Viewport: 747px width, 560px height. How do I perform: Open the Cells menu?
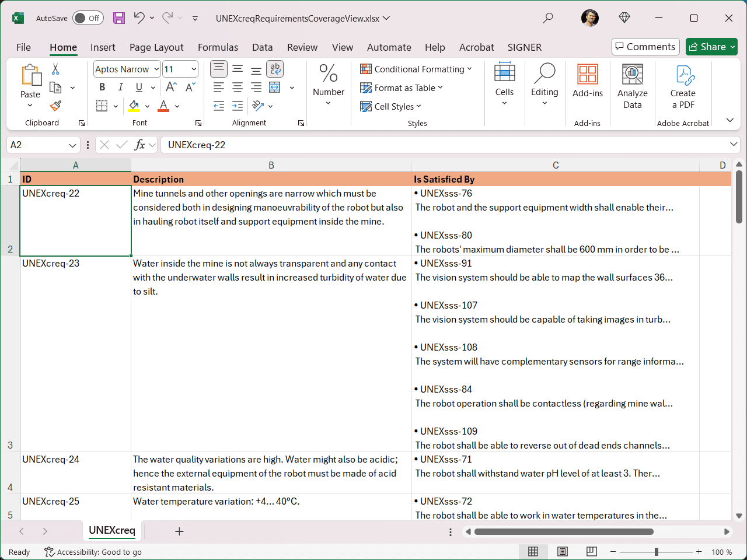[x=505, y=85]
